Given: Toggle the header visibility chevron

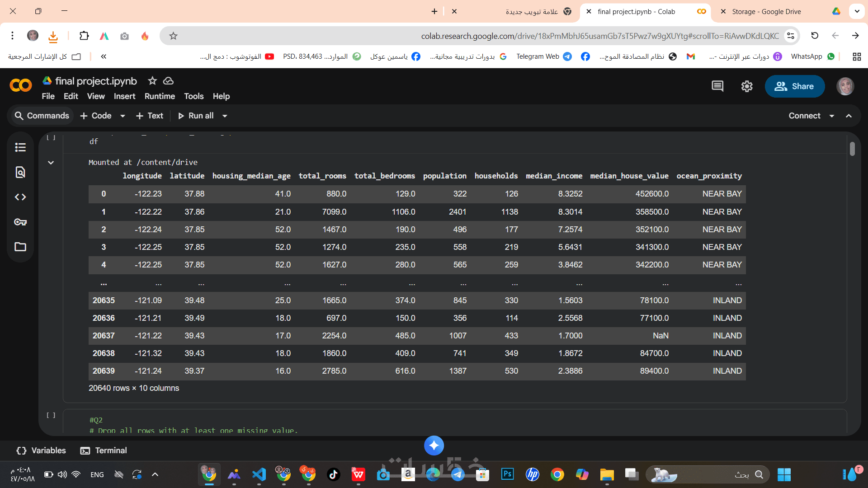Looking at the screenshot, I should coord(849,116).
